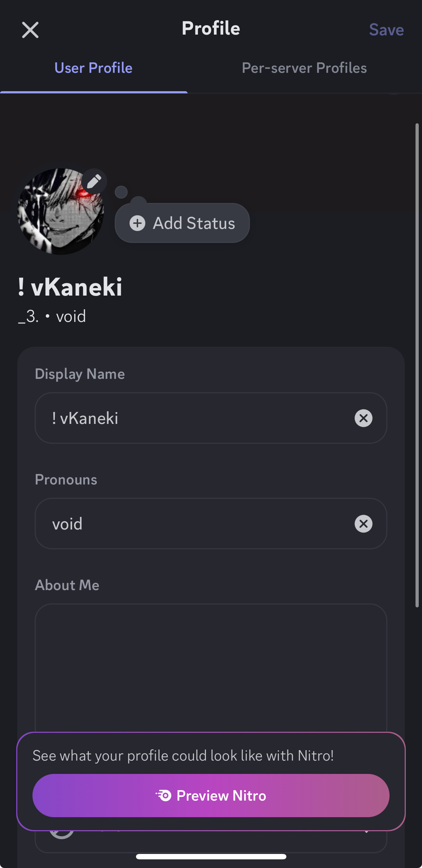Tap the bold "! vKaneki" profile name heading
422x868 pixels.
(x=70, y=287)
